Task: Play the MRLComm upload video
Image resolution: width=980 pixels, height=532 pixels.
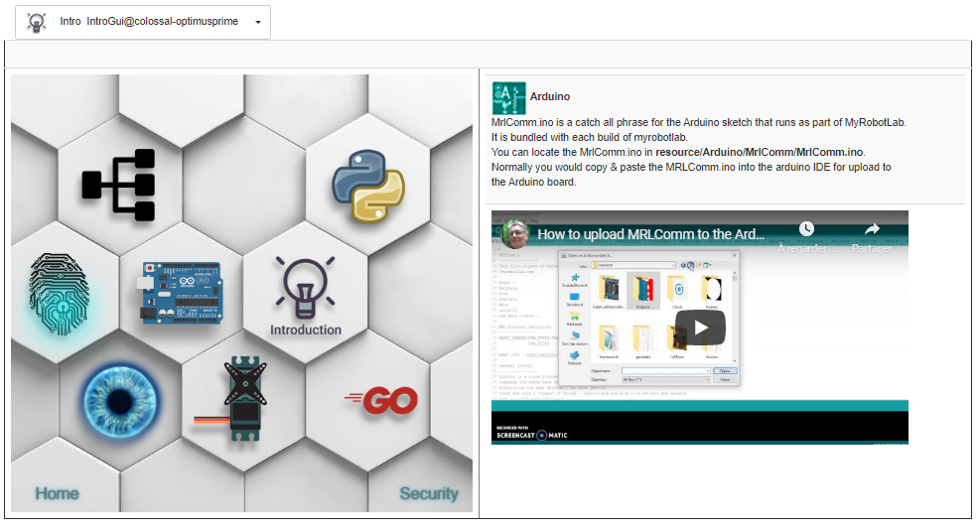Action: 700,328
